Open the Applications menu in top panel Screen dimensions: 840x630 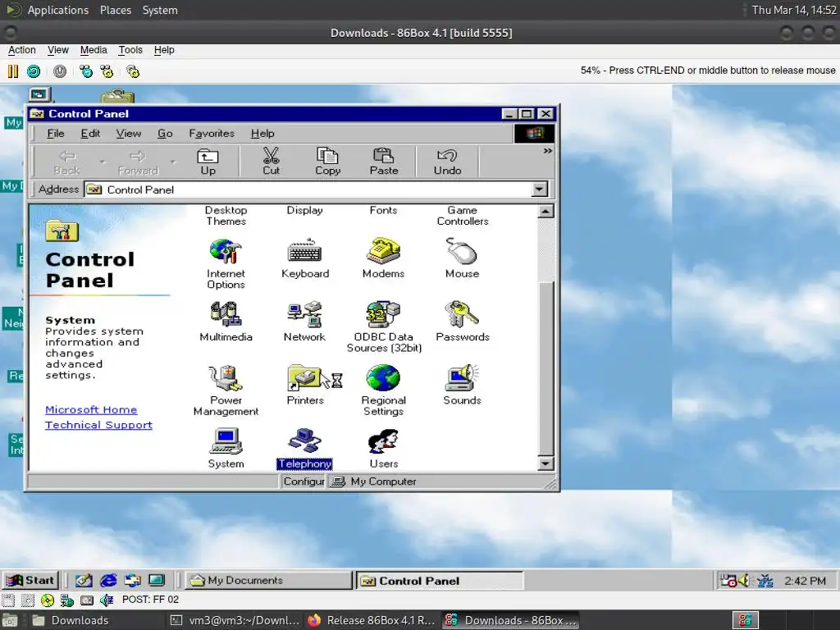58,10
